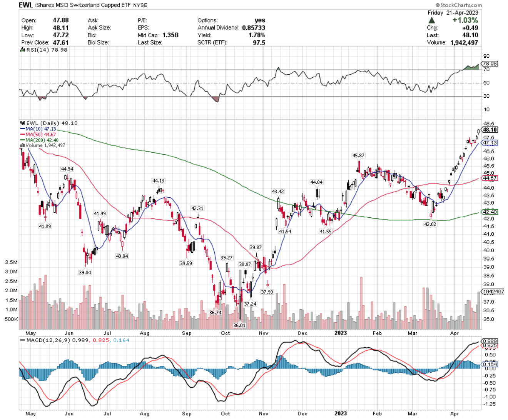Click the RSI(14) 78.98 indicator label
This screenshot has height=420, width=508.
point(43,50)
